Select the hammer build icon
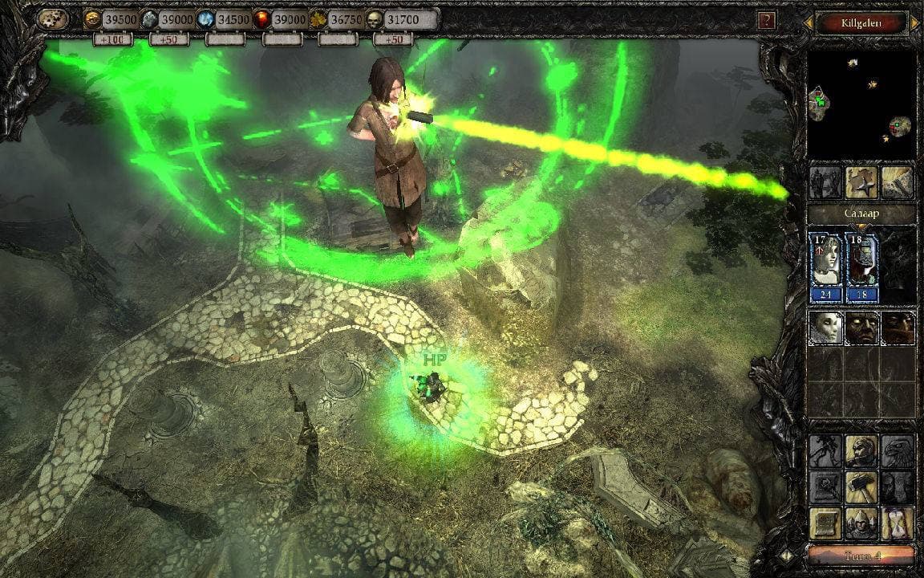Screen dimensions: 924x578 click(861, 486)
